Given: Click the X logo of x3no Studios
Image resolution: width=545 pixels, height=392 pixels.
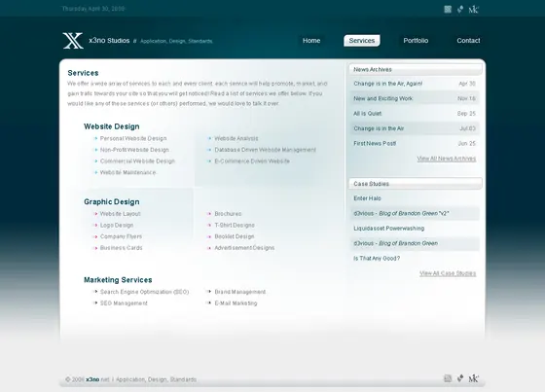Looking at the screenshot, I should point(73,41).
